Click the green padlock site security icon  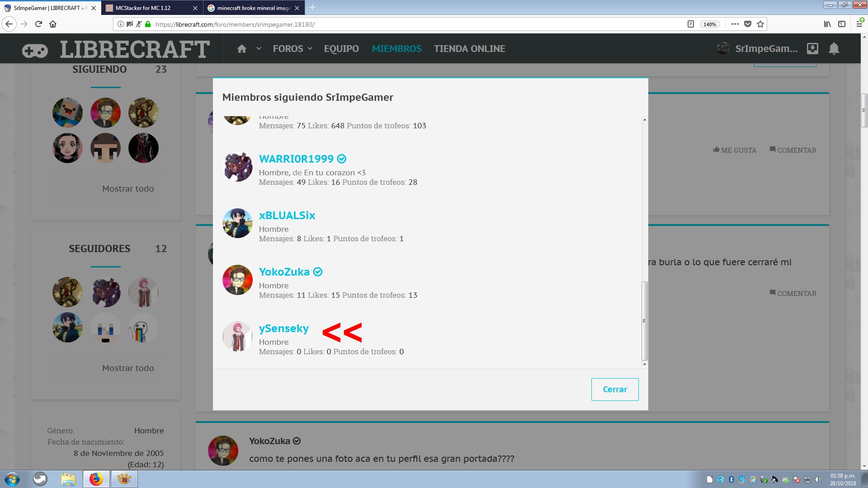tap(148, 24)
